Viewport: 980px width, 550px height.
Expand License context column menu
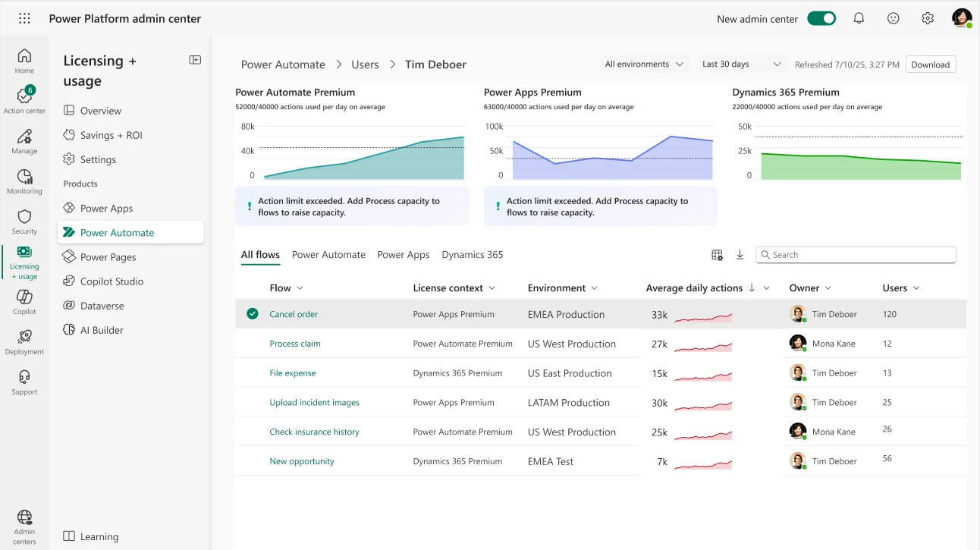[x=492, y=288]
